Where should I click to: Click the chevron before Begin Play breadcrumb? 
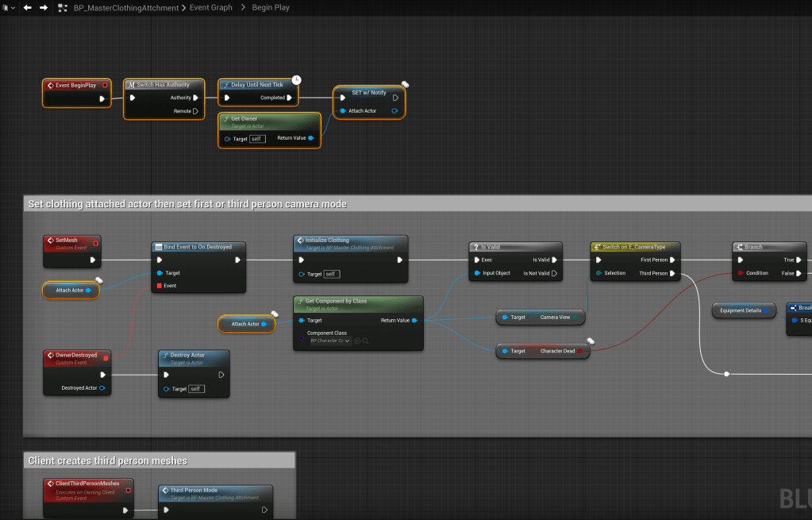pyautogui.click(x=244, y=7)
